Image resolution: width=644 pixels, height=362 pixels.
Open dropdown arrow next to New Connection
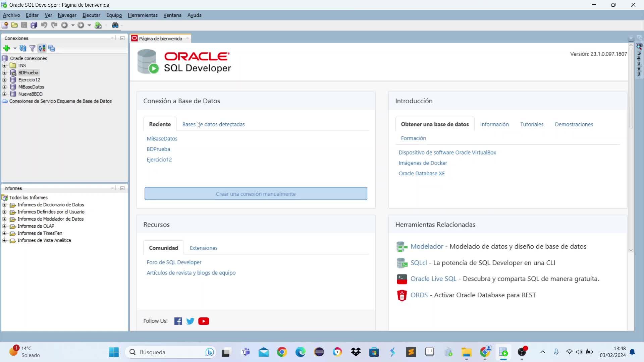[15, 48]
